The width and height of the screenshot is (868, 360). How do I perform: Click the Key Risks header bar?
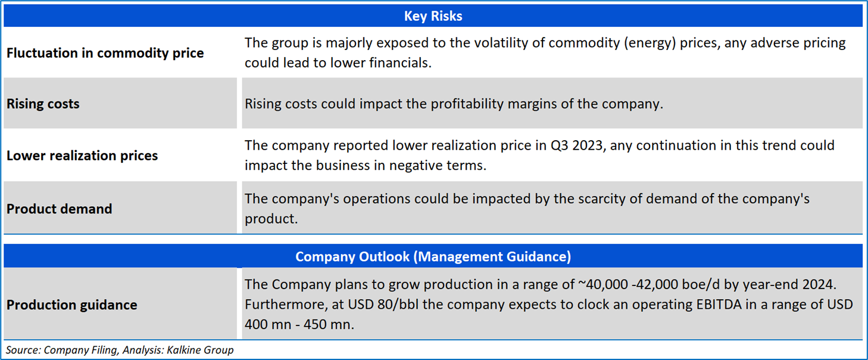433,16
